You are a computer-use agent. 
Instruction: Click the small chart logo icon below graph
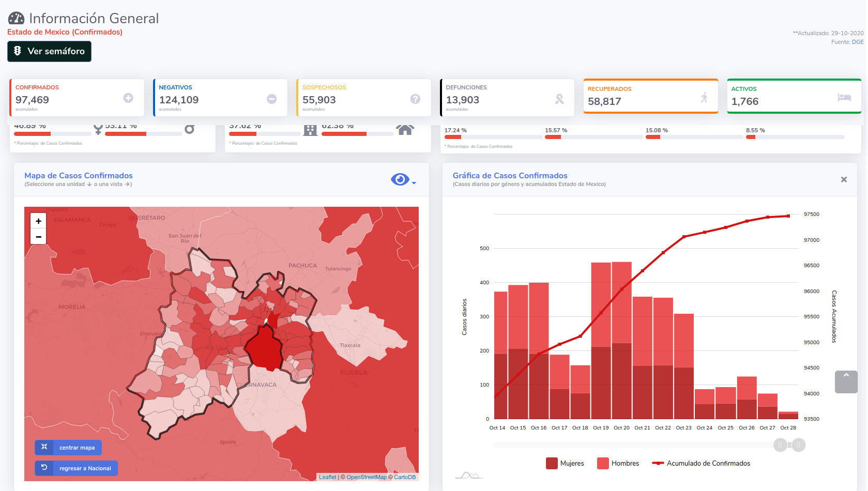469,475
